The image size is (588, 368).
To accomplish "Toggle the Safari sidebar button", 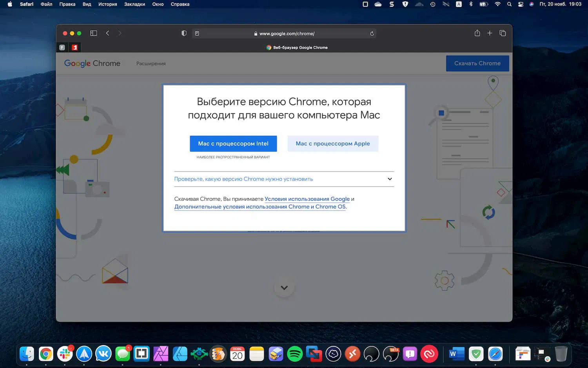I will (94, 33).
